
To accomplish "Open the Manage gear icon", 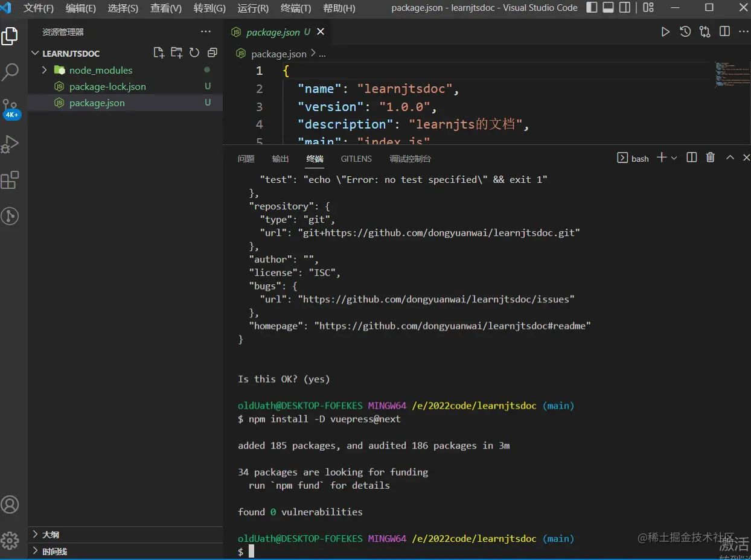I will click(x=10, y=539).
